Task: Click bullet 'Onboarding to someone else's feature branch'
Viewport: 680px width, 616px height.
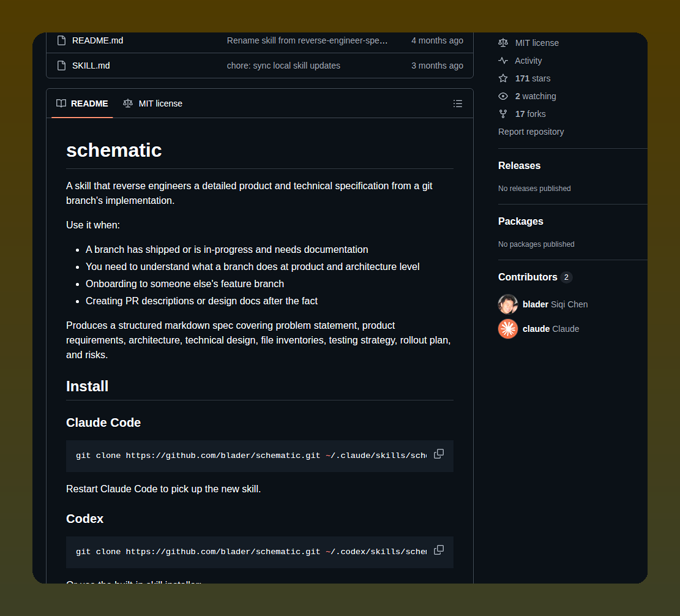Action: pos(185,284)
